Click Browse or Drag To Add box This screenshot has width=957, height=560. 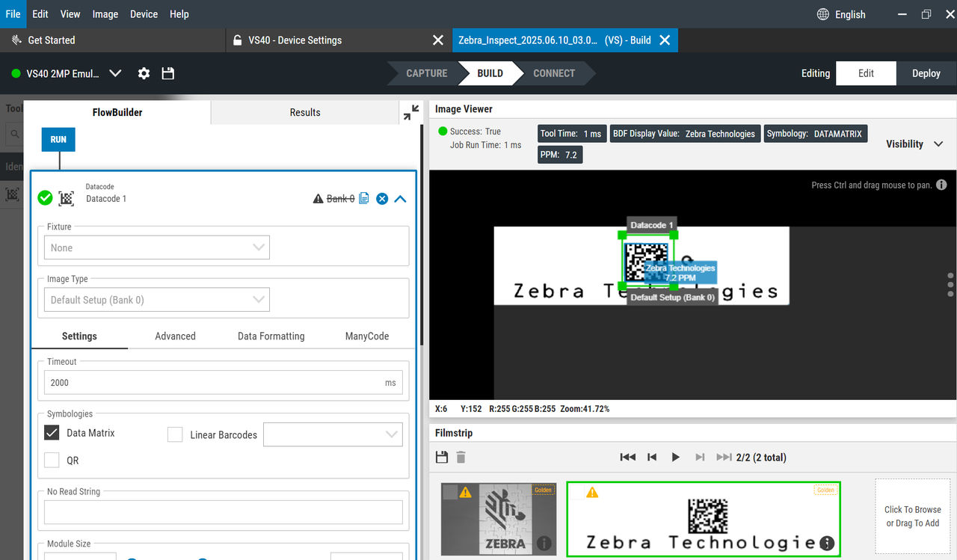[x=912, y=517]
